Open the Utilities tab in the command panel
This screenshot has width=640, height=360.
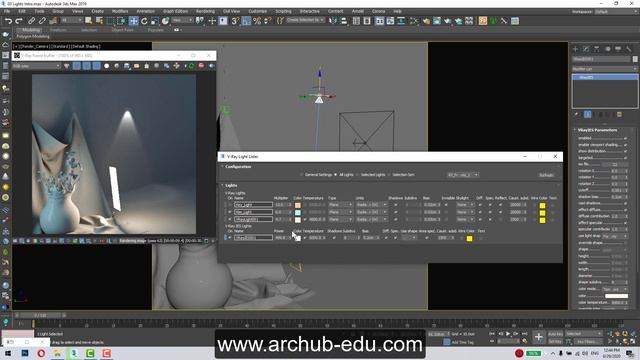point(629,49)
